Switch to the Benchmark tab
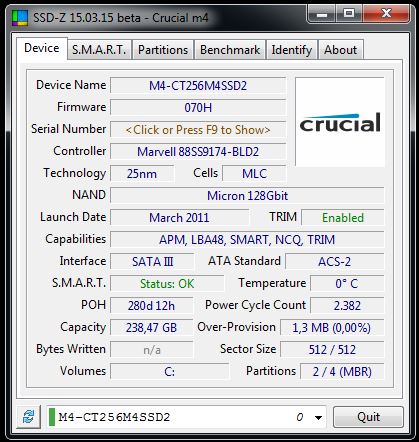Image resolution: width=419 pixels, height=442 pixels. (230, 50)
